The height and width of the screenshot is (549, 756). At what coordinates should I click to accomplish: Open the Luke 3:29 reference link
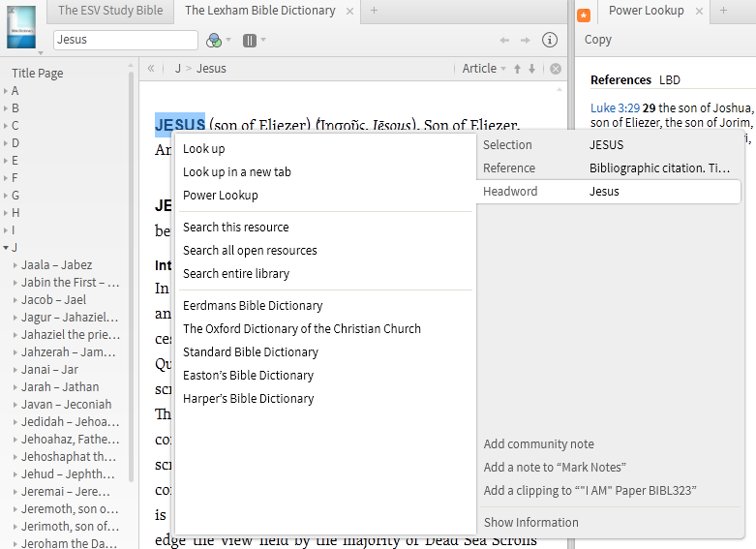[615, 108]
